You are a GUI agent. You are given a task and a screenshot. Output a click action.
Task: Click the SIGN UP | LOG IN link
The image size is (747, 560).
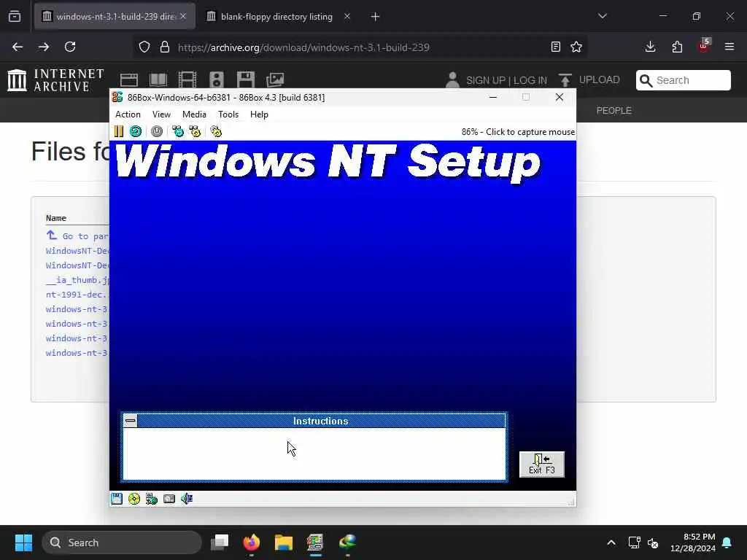[506, 80]
